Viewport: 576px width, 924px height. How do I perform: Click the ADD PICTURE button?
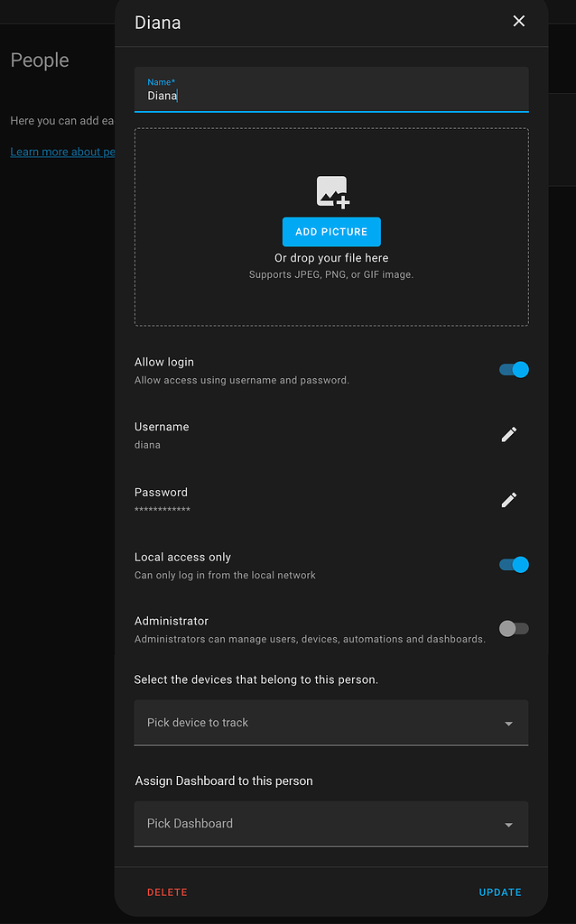[x=331, y=232]
